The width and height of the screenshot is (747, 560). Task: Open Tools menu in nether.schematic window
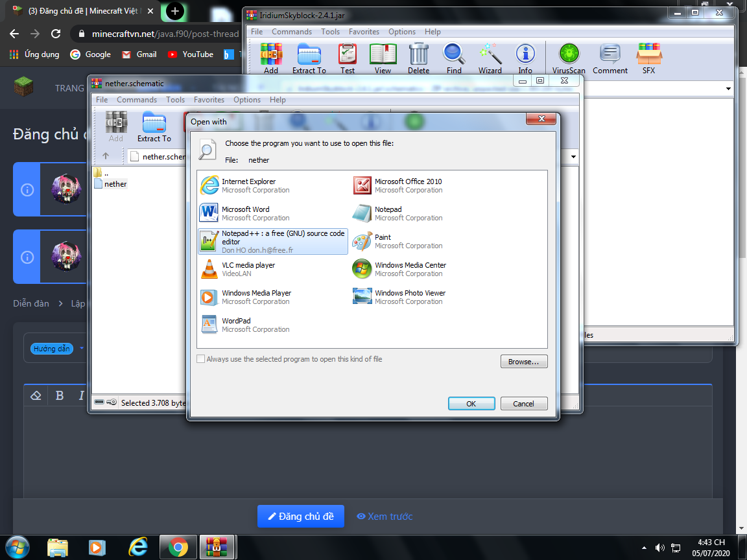[175, 100]
